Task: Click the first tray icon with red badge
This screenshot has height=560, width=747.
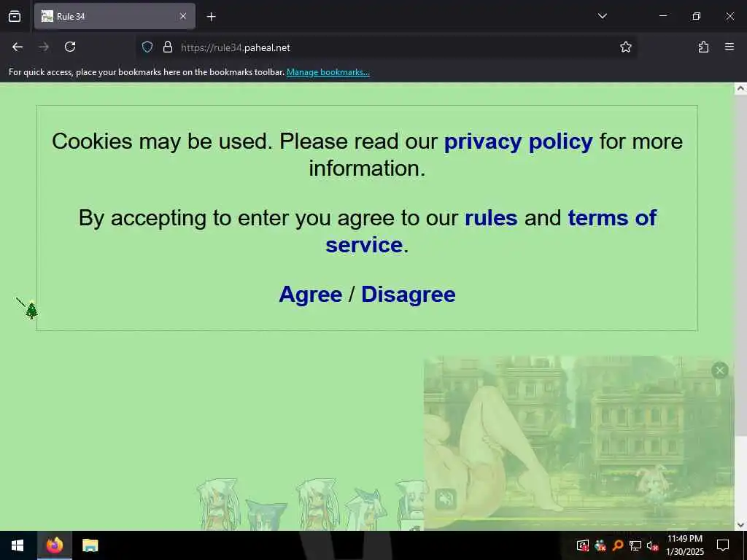Action: point(583,545)
